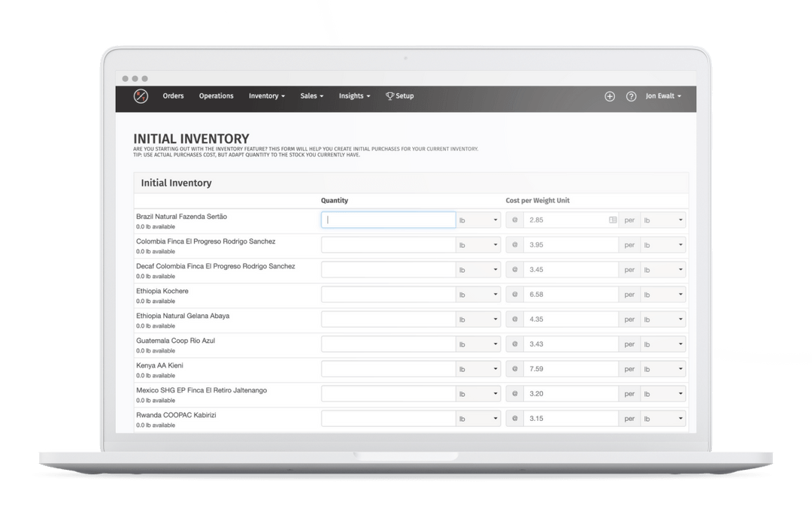Open the calculator icon in Brazil's cost field
The height and width of the screenshot is (530, 812).
[x=614, y=219]
